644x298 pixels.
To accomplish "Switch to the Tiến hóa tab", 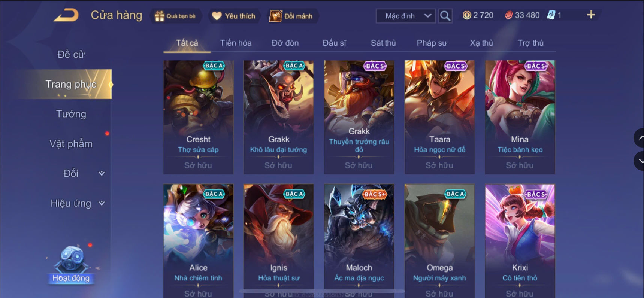I will [x=236, y=43].
